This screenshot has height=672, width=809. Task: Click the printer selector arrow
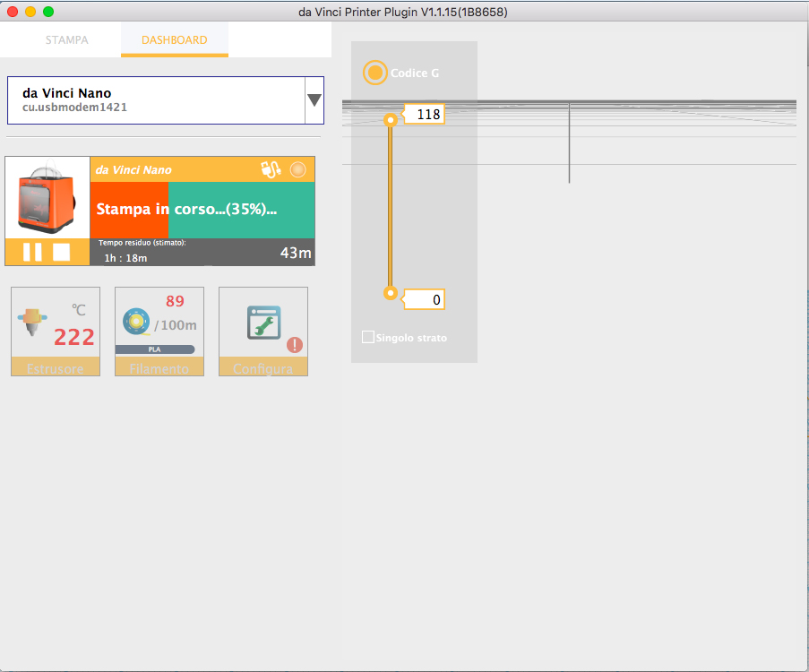click(x=314, y=100)
